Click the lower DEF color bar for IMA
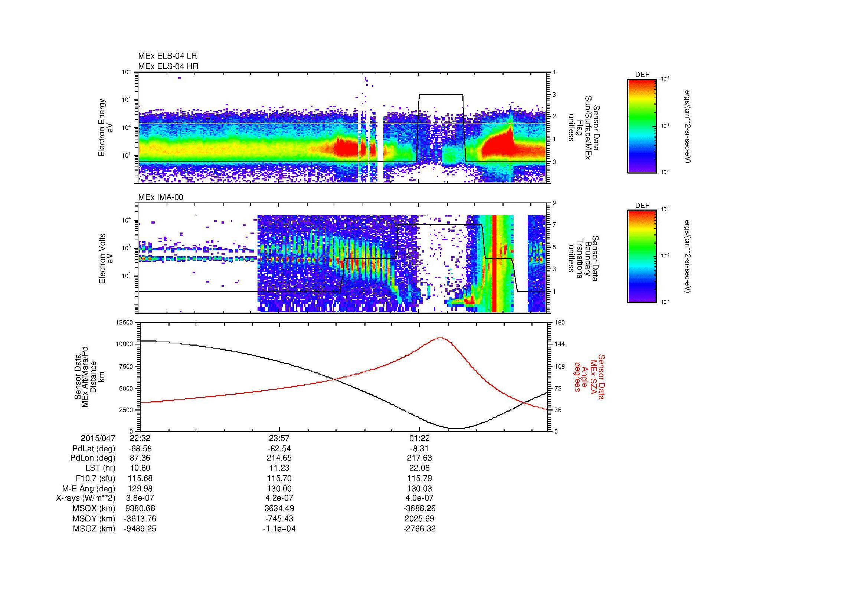The width and height of the screenshot is (868, 613). (642, 257)
